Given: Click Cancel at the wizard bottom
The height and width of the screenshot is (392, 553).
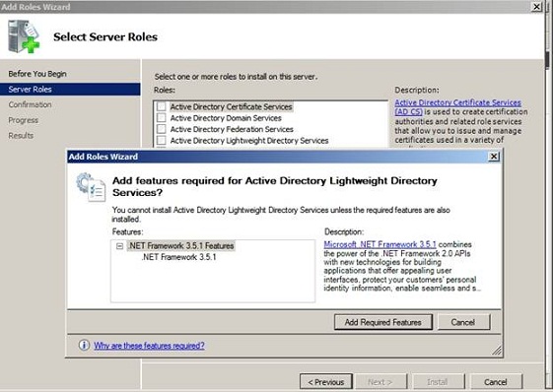Looking at the screenshot, I should [x=496, y=382].
